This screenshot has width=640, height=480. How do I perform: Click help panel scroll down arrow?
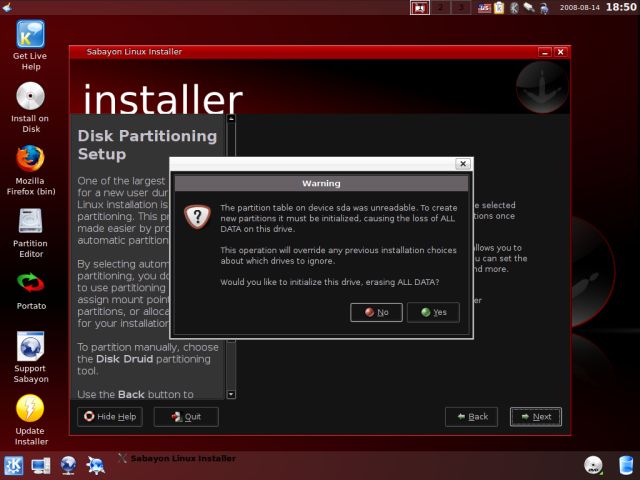click(x=231, y=394)
